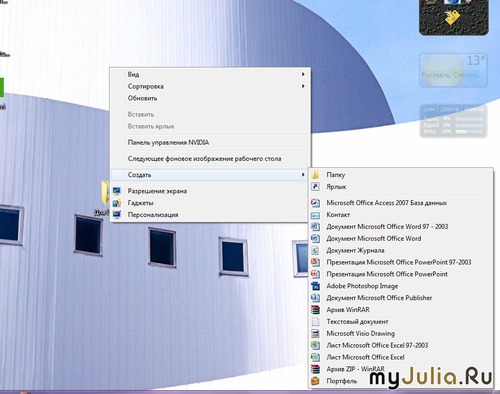500x394 pixels.
Task: Click the Персонализация icon in the context menu
Action: (116, 215)
